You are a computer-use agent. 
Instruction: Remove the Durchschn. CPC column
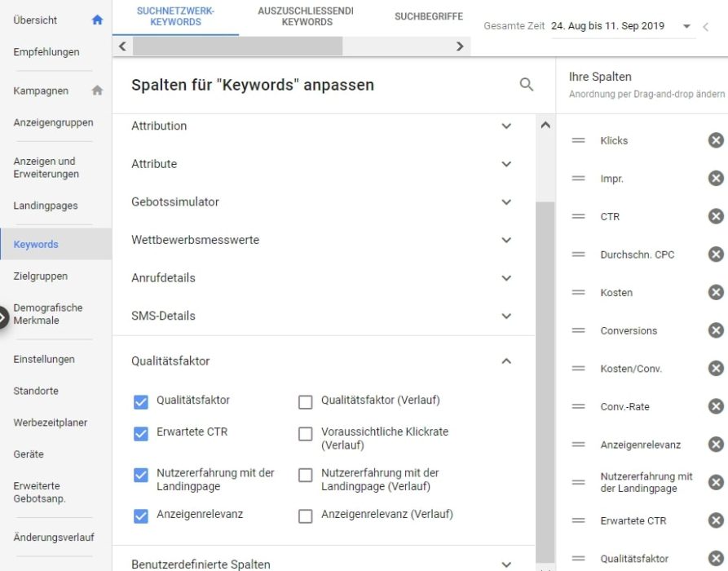pyautogui.click(x=716, y=255)
